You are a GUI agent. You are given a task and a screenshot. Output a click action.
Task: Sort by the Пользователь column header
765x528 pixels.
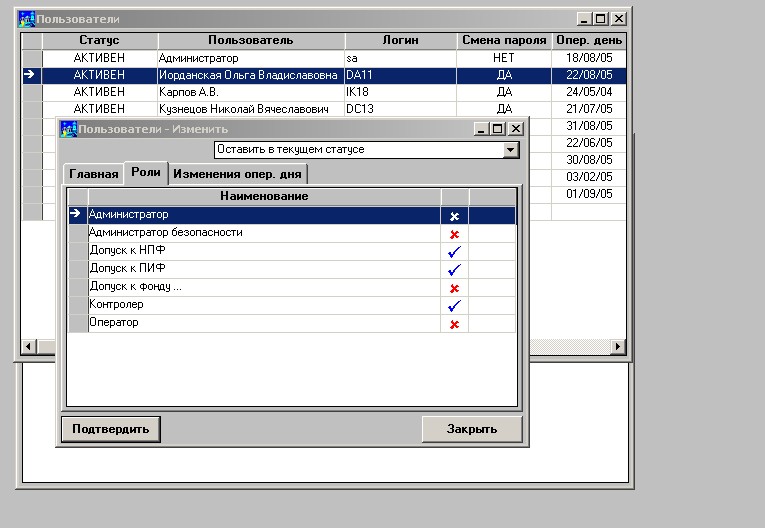pos(251,41)
